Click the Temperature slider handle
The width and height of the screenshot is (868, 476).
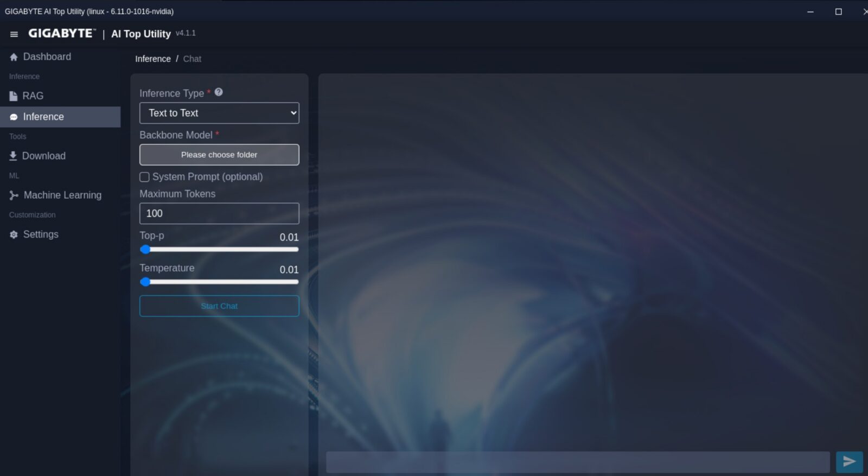pos(145,282)
